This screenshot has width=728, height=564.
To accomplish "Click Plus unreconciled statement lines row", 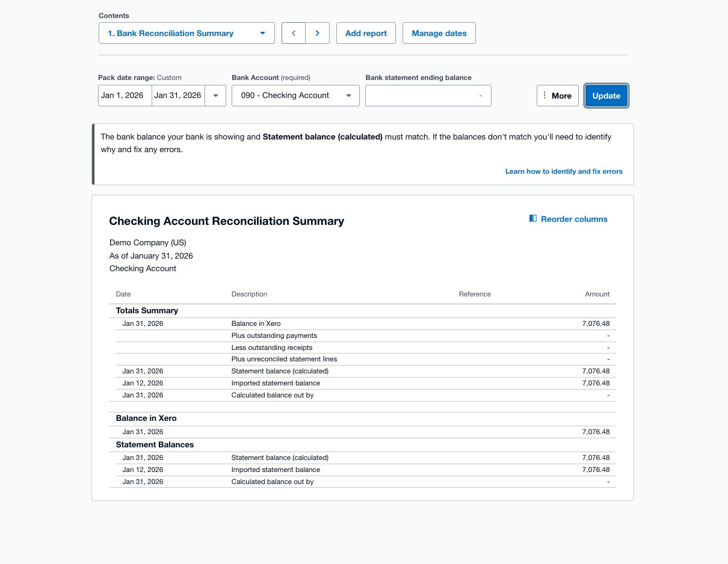I will pos(363,359).
